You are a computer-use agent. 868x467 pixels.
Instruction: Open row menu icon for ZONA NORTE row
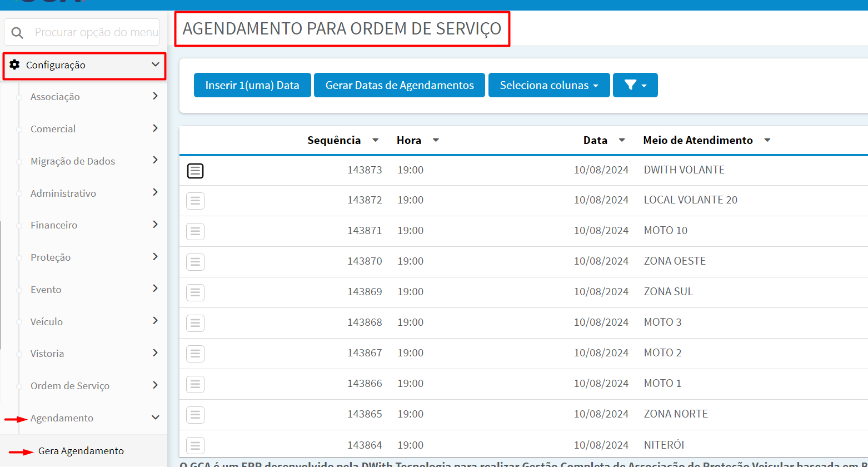[195, 415]
